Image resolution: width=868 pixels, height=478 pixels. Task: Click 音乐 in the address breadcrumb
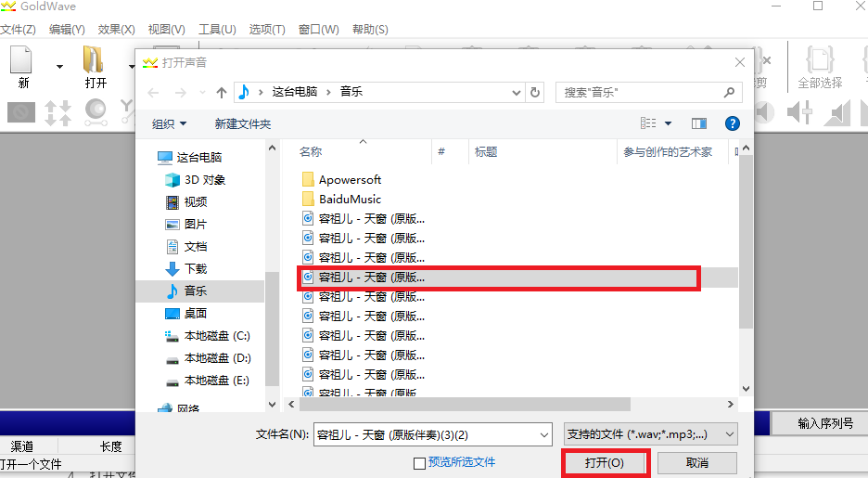[351, 92]
